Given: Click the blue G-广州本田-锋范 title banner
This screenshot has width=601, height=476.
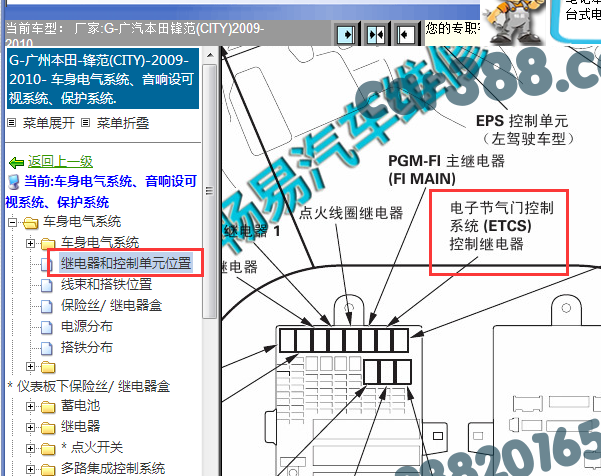Looking at the screenshot, I should pyautogui.click(x=103, y=79).
